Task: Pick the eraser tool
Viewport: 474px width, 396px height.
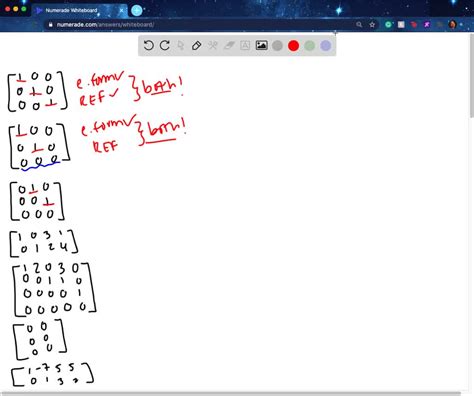Action: pos(229,45)
